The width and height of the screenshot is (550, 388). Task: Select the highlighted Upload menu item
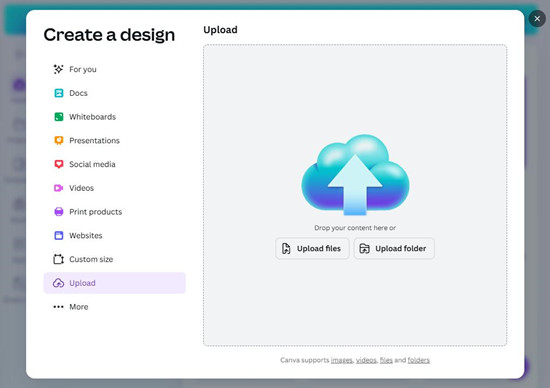click(x=114, y=283)
